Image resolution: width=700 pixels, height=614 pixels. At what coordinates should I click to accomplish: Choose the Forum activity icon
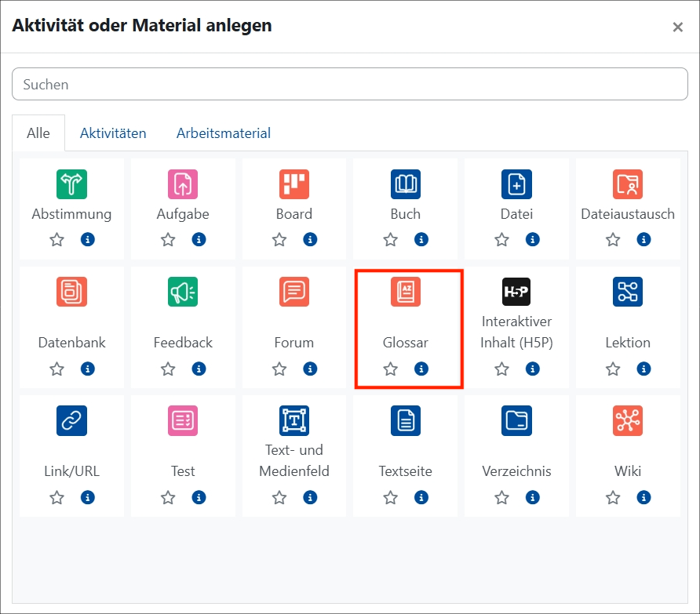[x=293, y=292]
